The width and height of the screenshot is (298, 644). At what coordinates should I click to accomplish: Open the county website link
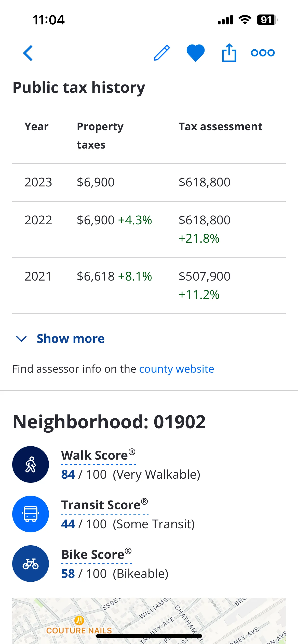pyautogui.click(x=177, y=369)
